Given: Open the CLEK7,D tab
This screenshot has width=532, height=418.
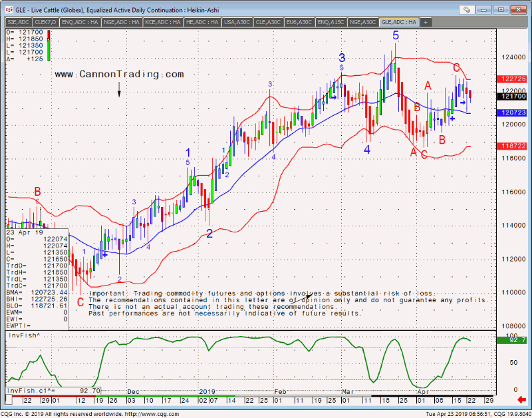Looking at the screenshot, I should click(43, 22).
